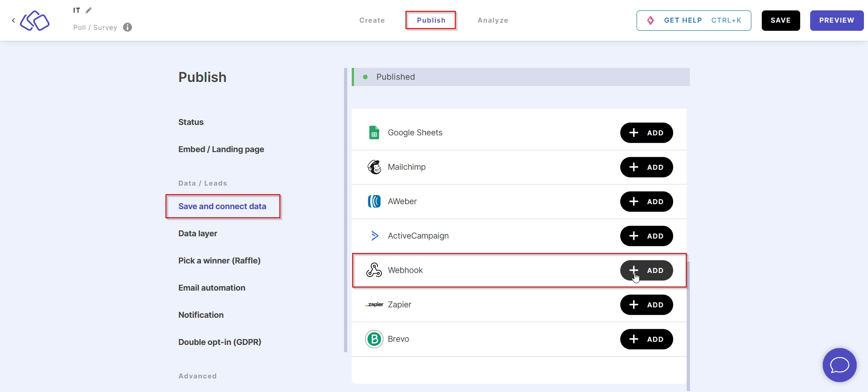Add the Mailchimp integration
Image resolution: width=868 pixels, height=392 pixels.
click(646, 167)
